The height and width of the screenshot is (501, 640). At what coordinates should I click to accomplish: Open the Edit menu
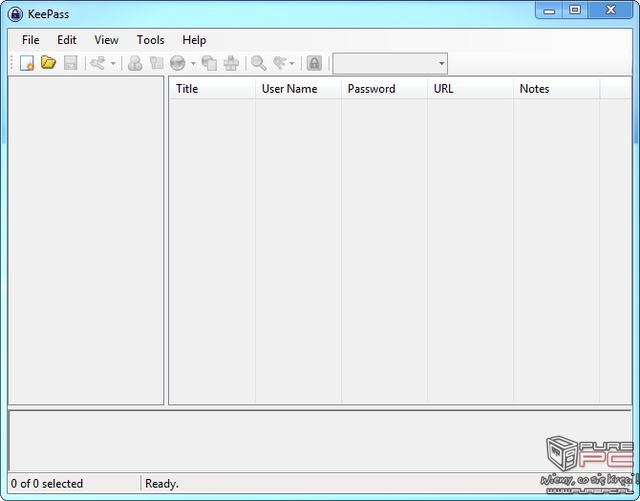(67, 40)
